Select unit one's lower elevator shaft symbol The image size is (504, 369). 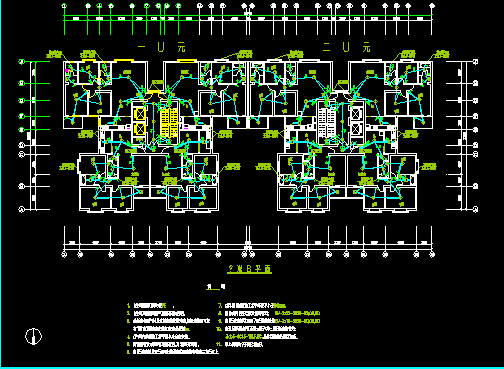[x=140, y=129]
